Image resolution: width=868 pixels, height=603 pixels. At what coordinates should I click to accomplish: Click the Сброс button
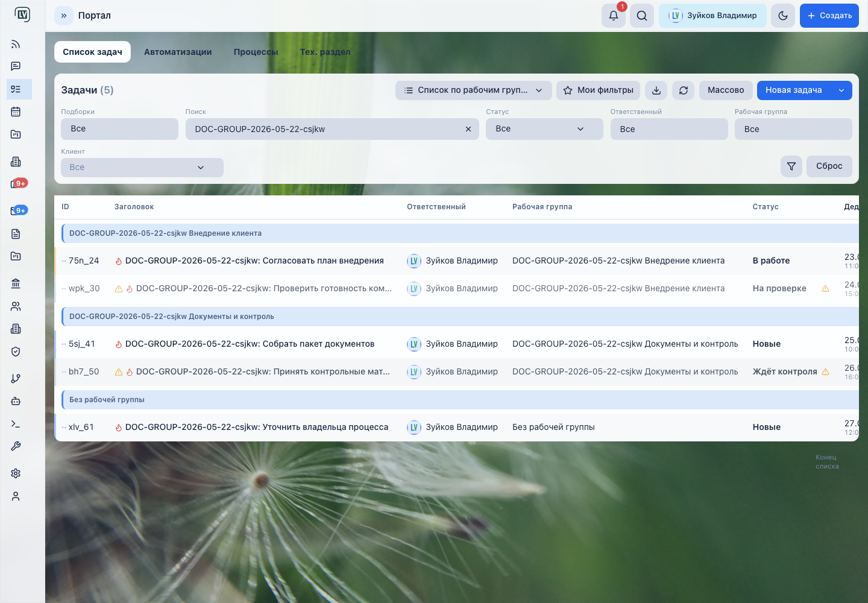(x=829, y=166)
